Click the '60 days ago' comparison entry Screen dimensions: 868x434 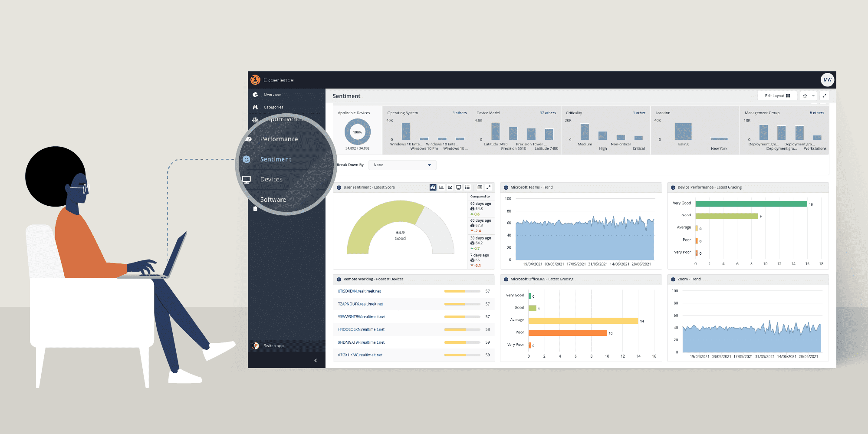[480, 226]
